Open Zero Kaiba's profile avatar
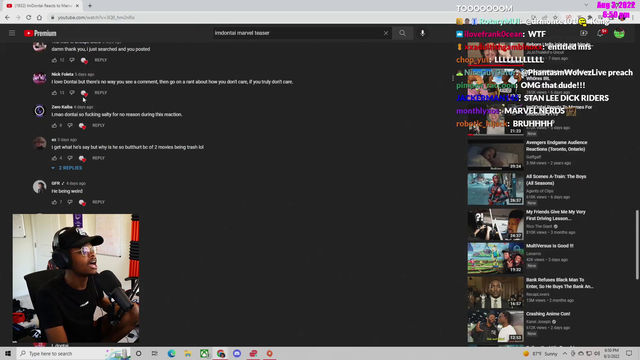 click(40, 111)
